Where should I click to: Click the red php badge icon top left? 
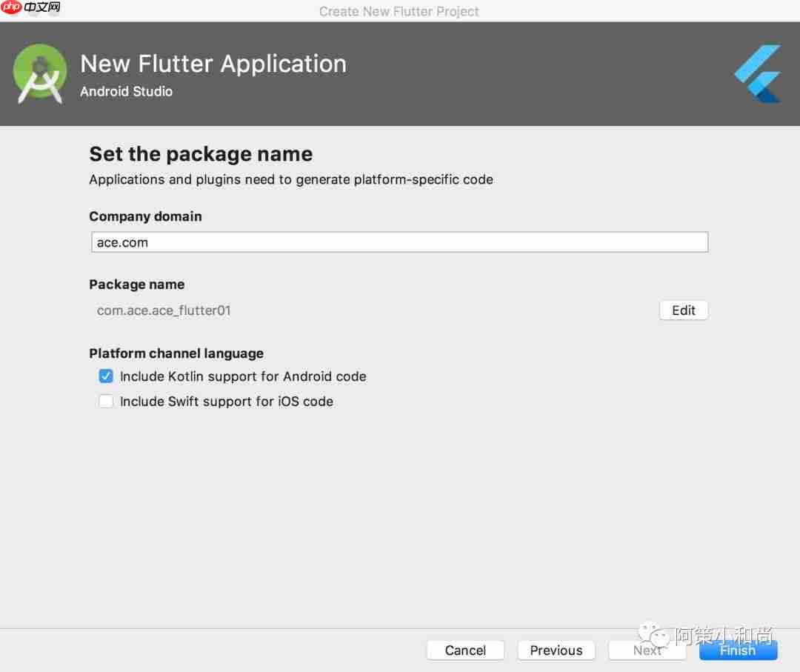[10, 9]
